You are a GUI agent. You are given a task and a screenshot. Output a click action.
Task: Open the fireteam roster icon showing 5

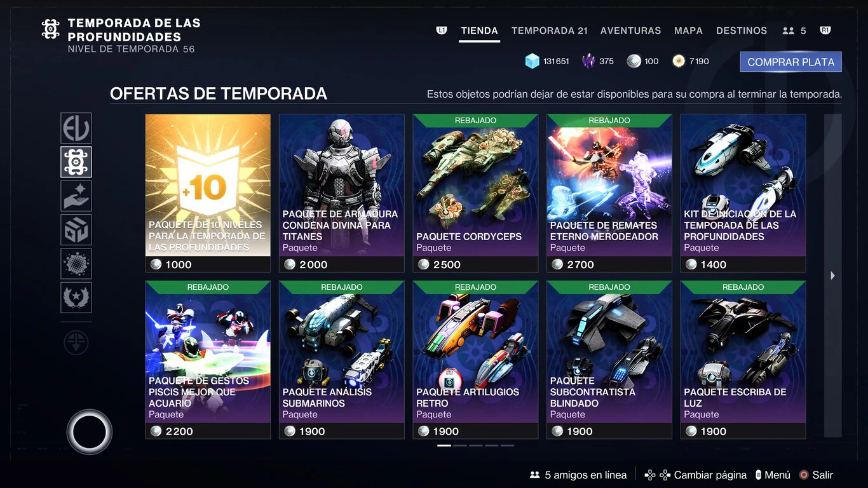pos(794,30)
